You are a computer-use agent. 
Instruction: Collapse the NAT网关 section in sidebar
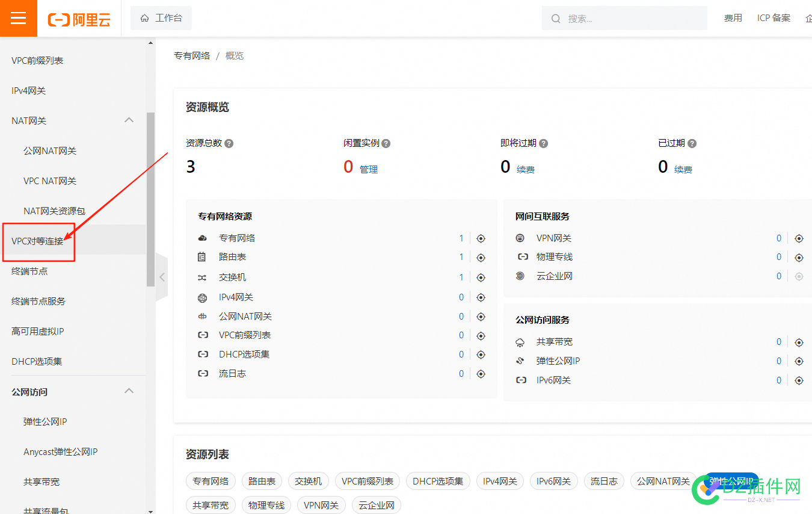[129, 120]
